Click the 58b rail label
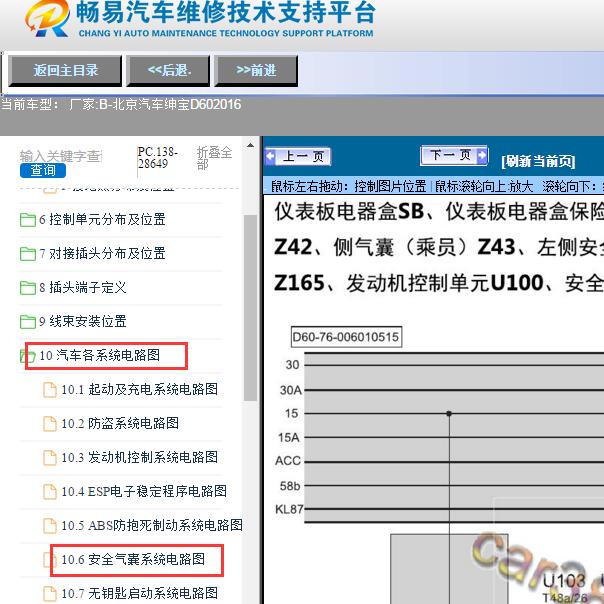This screenshot has height=604, width=604. pos(290,486)
